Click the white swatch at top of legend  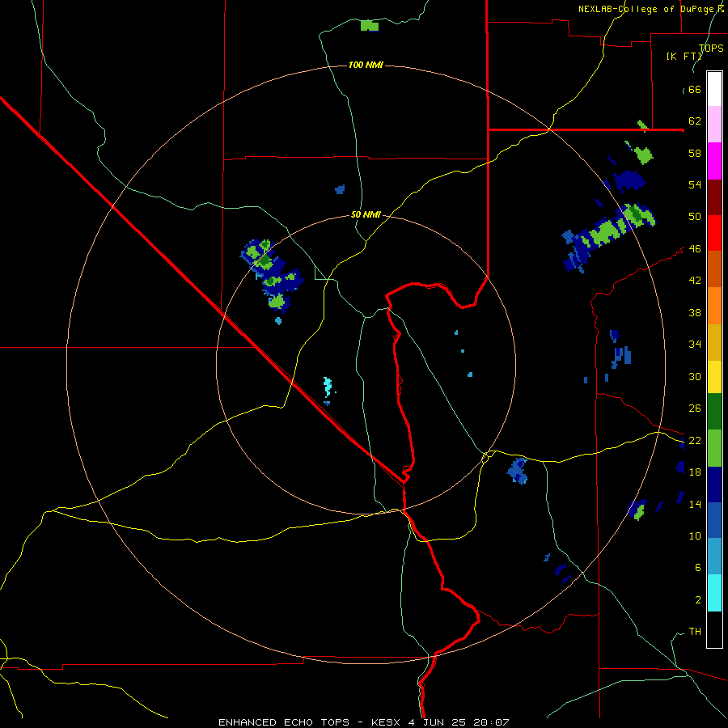click(714, 89)
